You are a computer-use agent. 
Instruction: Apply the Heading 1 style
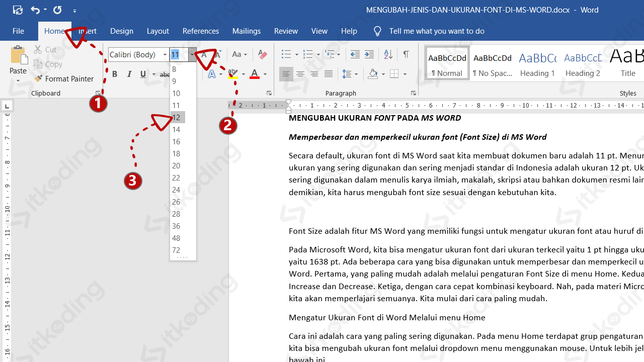[537, 63]
